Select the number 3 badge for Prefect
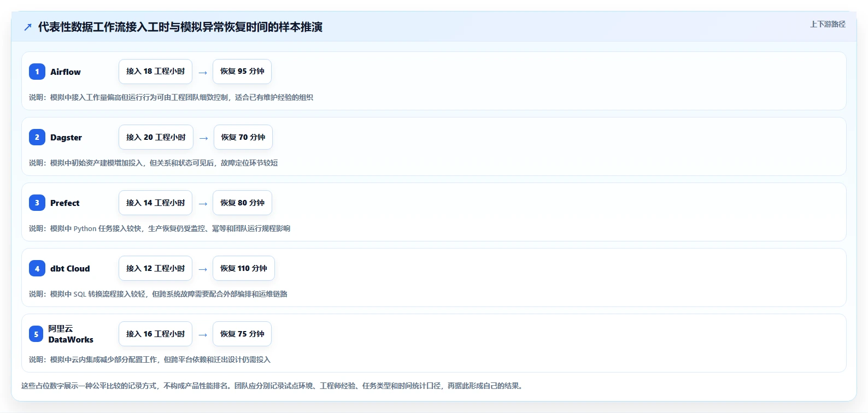Image resolution: width=868 pixels, height=413 pixels. tap(37, 203)
